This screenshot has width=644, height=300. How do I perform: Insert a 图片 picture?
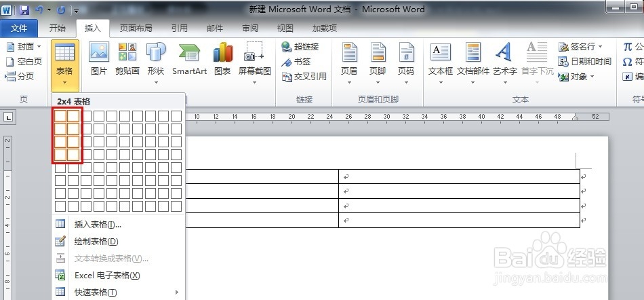click(99, 60)
